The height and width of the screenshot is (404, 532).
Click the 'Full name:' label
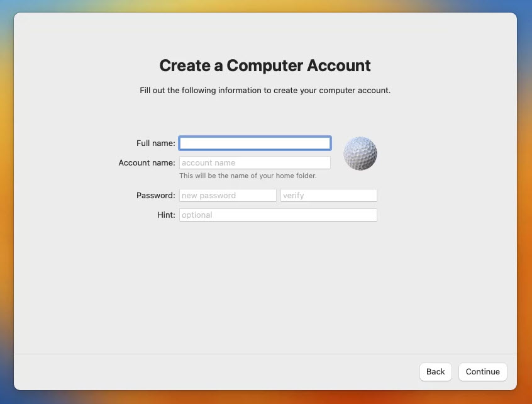pos(156,143)
